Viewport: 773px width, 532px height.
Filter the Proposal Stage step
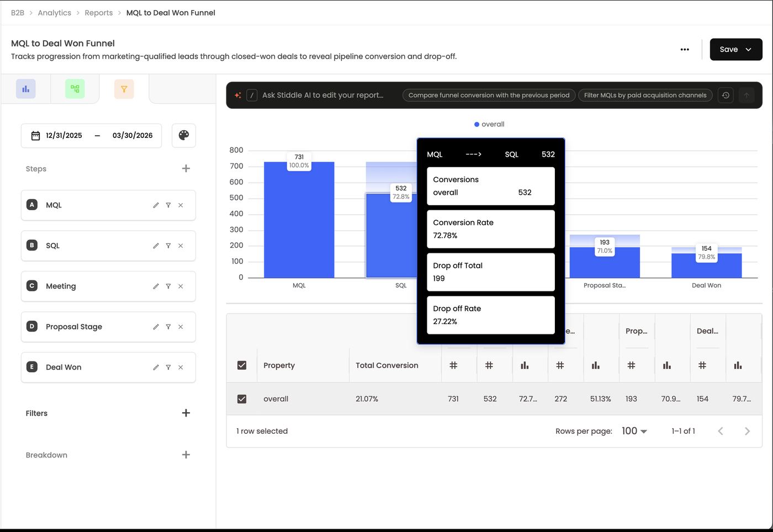[x=168, y=327]
